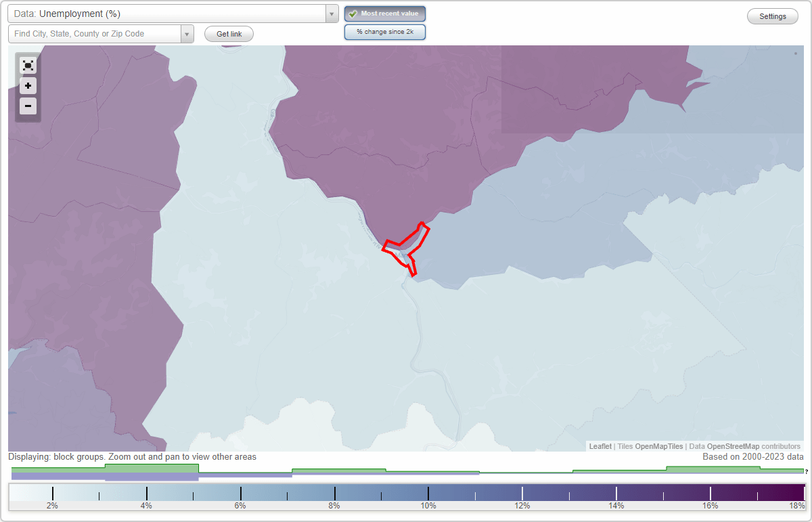The image size is (812, 522).
Task: Switch to % change since 2k view
Action: [384, 31]
